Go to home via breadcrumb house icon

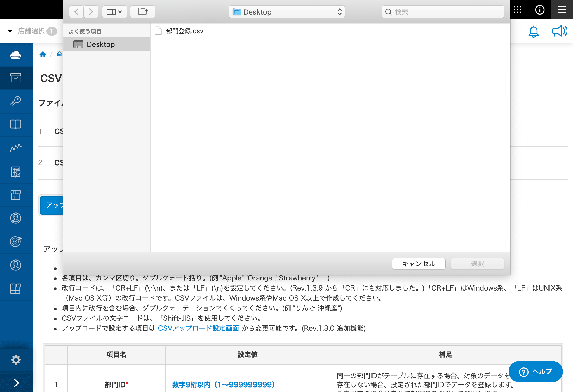coord(43,54)
